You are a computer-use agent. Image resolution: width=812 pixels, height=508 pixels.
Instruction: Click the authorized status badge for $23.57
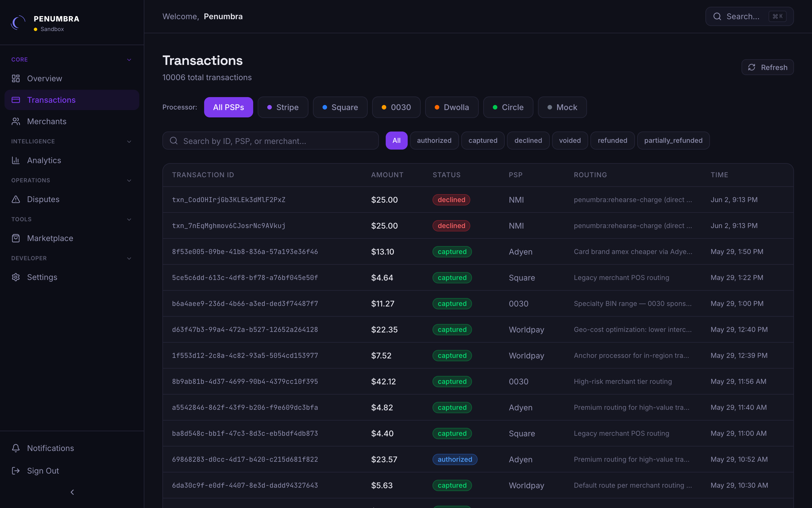point(455,459)
